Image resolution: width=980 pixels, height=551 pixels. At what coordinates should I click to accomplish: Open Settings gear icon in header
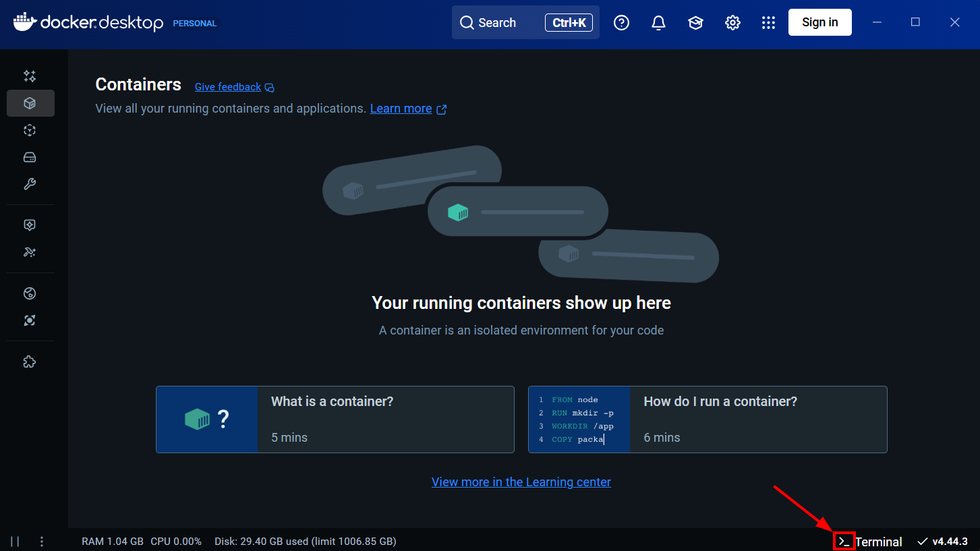point(732,23)
